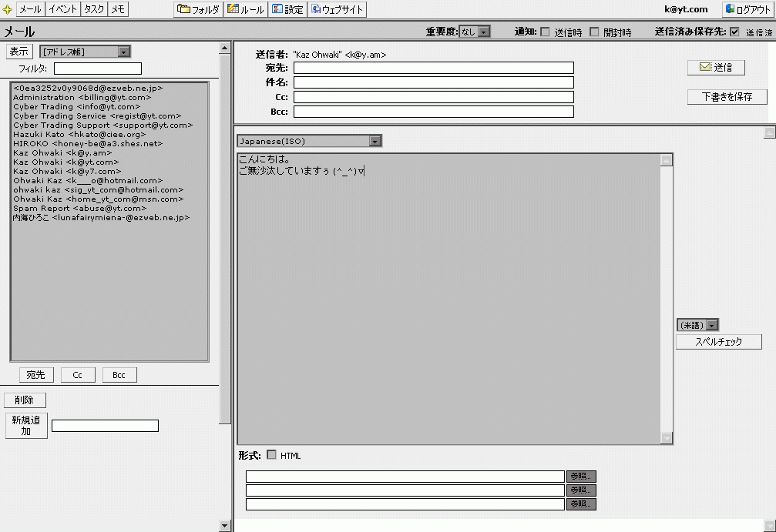The width and height of the screenshot is (776, 532).
Task: Click the Save Draft (下書きを保存) button
Action: click(727, 97)
